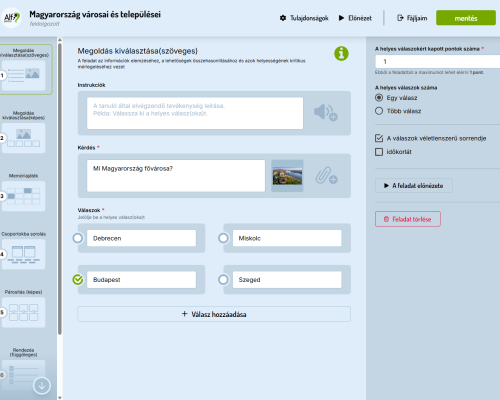Screen dimensions: 500x400
Task: Select the Több válasz radio option
Action: (379, 111)
